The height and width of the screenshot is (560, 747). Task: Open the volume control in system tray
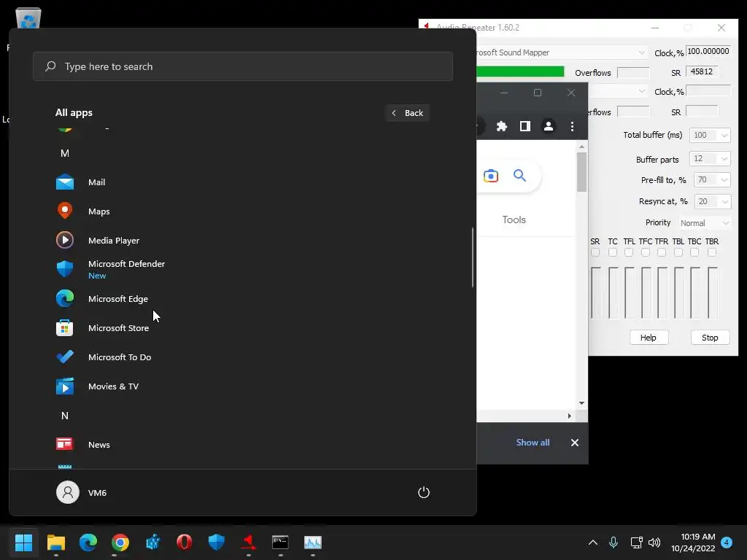click(x=654, y=542)
